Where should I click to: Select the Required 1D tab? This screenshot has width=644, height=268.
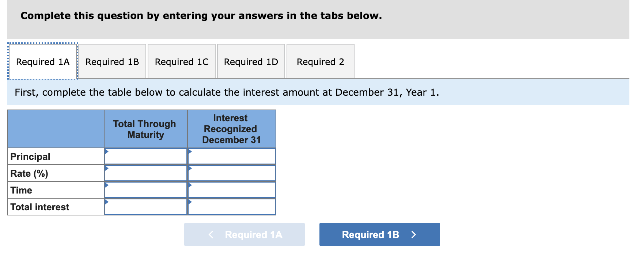click(251, 61)
